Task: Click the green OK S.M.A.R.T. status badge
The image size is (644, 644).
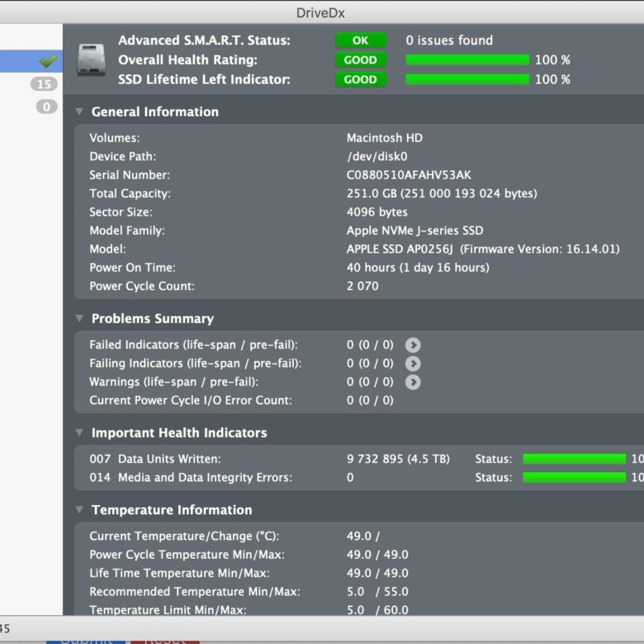Action: pos(360,40)
